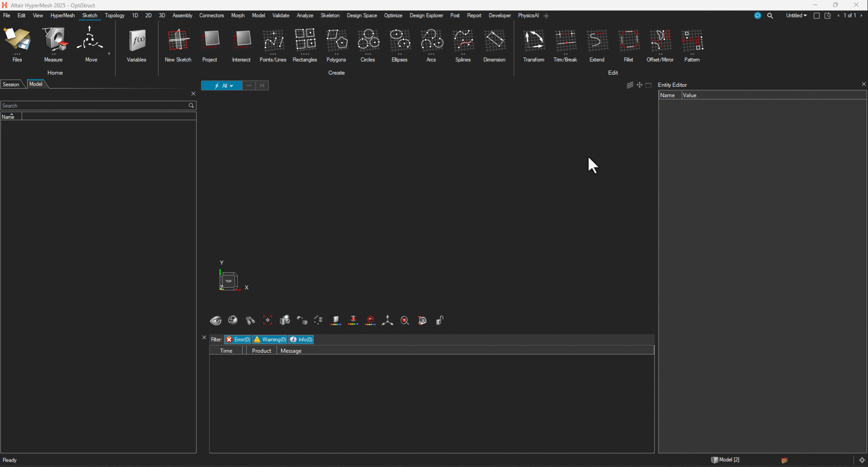Switch to the Topology ribbon tab
Screen dimensions: 868x467
click(x=114, y=15)
